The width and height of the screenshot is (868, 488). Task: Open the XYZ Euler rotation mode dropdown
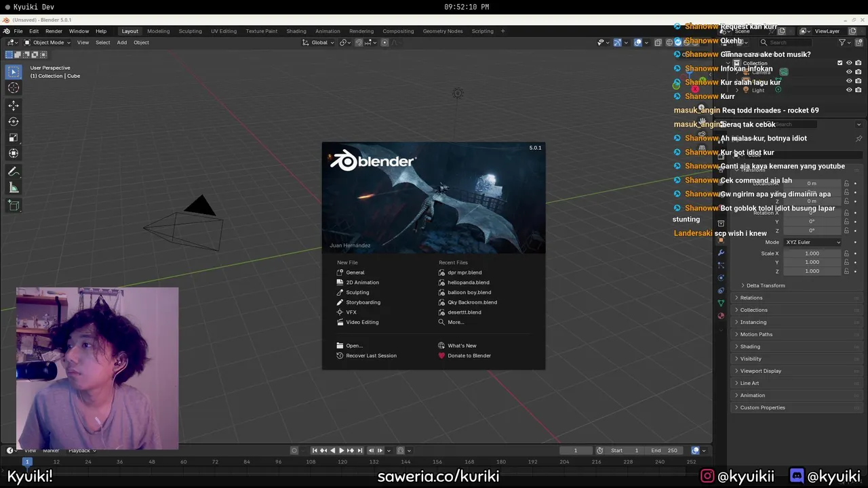(x=812, y=242)
